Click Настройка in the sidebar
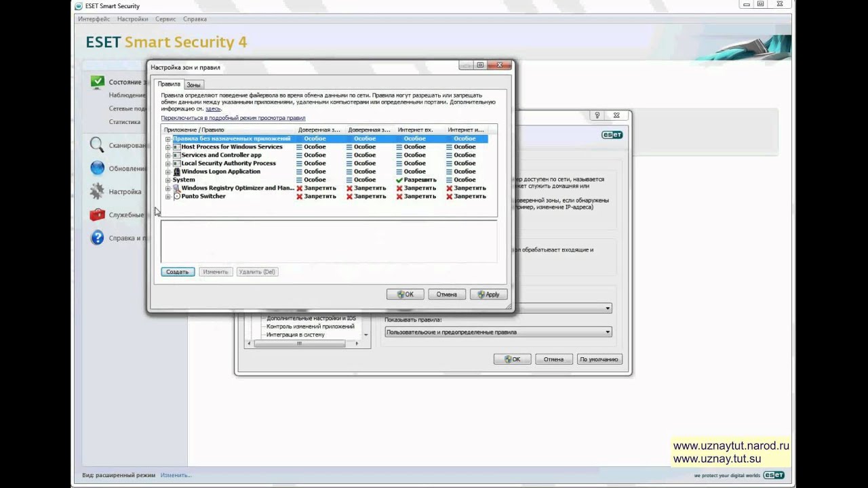The width and height of the screenshot is (868, 488). [x=125, y=192]
